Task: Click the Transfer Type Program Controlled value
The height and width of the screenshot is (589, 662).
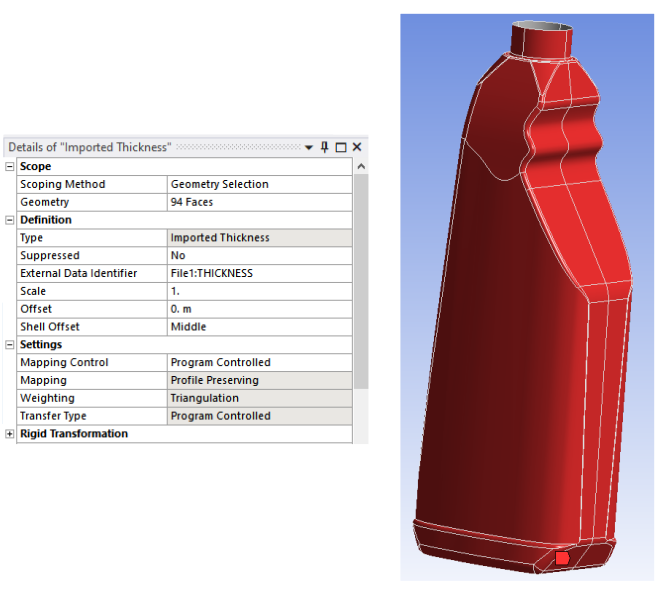Action: (x=260, y=416)
